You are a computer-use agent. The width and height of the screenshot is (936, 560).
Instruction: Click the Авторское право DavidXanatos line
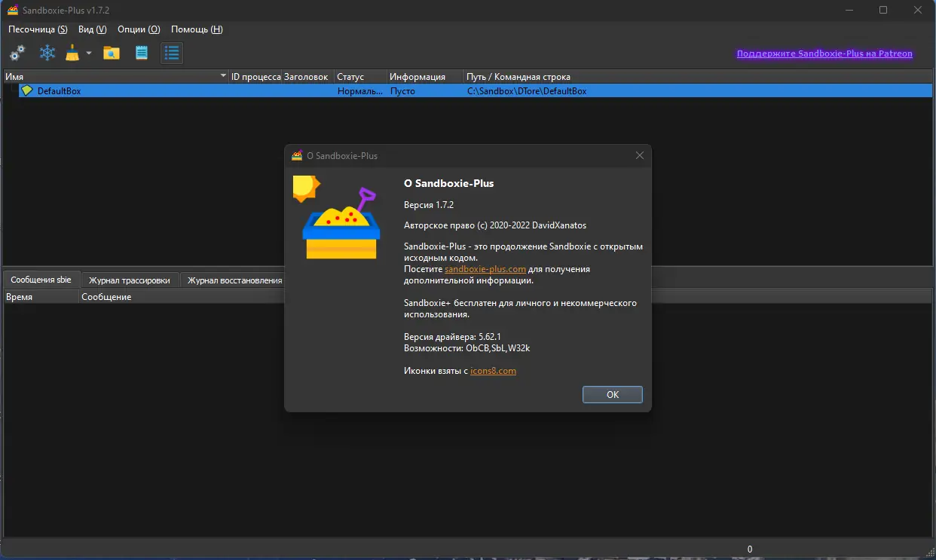495,225
